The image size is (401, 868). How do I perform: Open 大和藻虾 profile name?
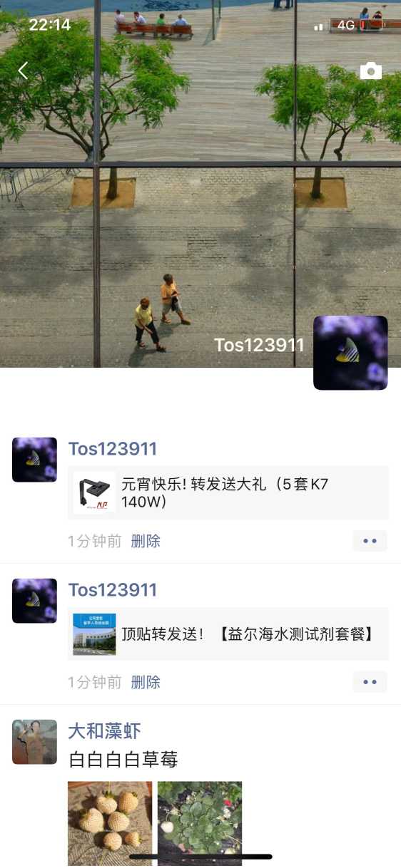[x=104, y=730]
